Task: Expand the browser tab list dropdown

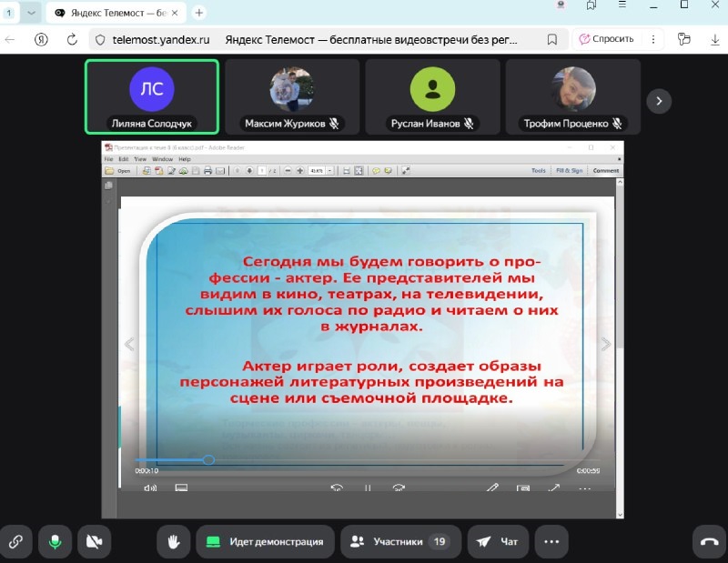Action: point(32,13)
